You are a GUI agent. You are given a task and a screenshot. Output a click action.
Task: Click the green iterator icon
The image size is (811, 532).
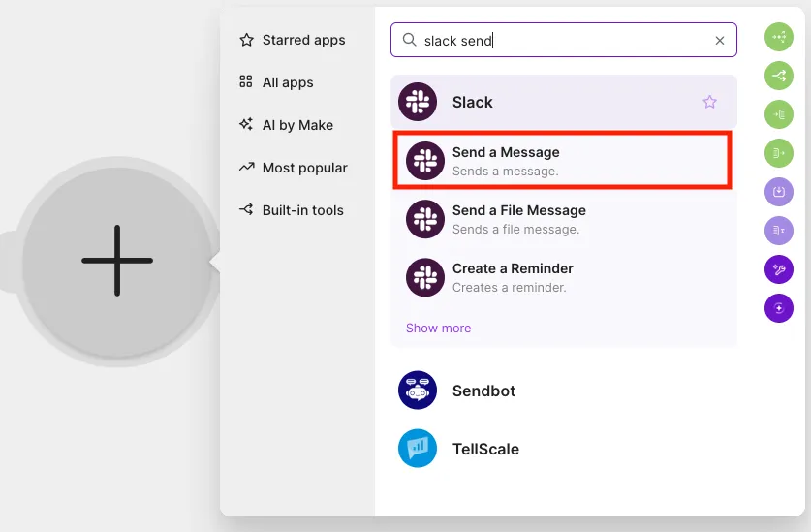coord(778,153)
